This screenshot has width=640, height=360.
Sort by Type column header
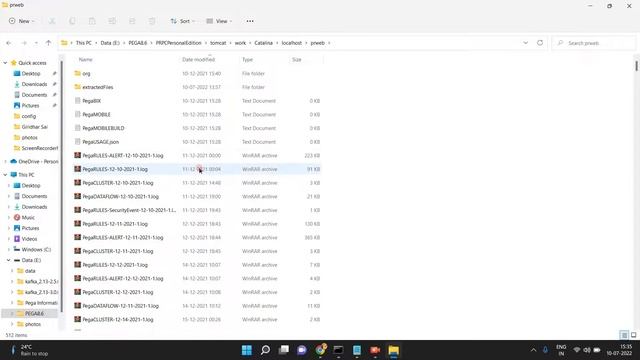[x=247, y=60]
